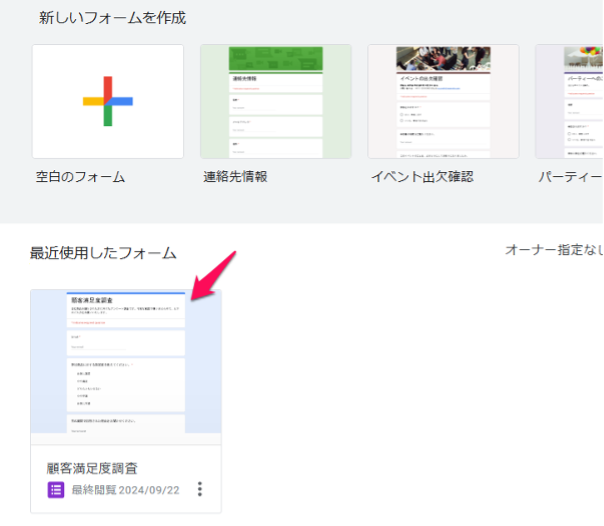The image size is (604, 526).
Task: Click the 連絡先情報 label
Action: [x=235, y=177]
